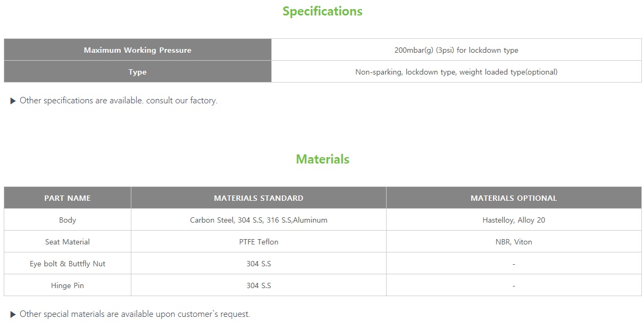The width and height of the screenshot is (644, 327).
Task: Click the MATERIALS OPTIONAL column header
Action: pos(514,198)
